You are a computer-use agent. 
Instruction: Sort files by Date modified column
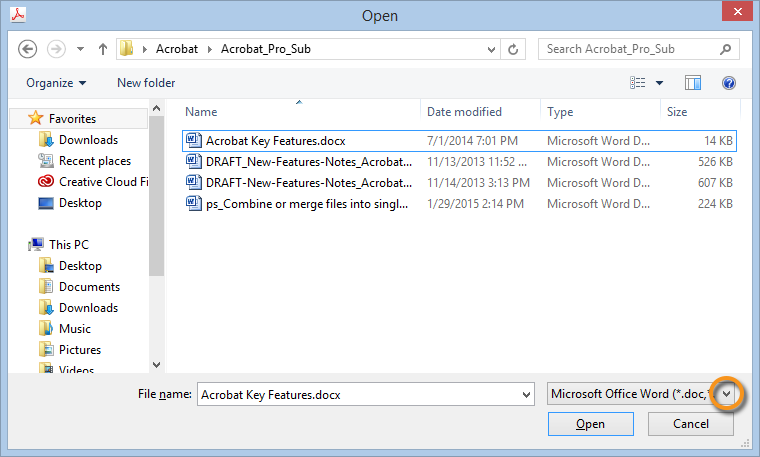coord(464,112)
